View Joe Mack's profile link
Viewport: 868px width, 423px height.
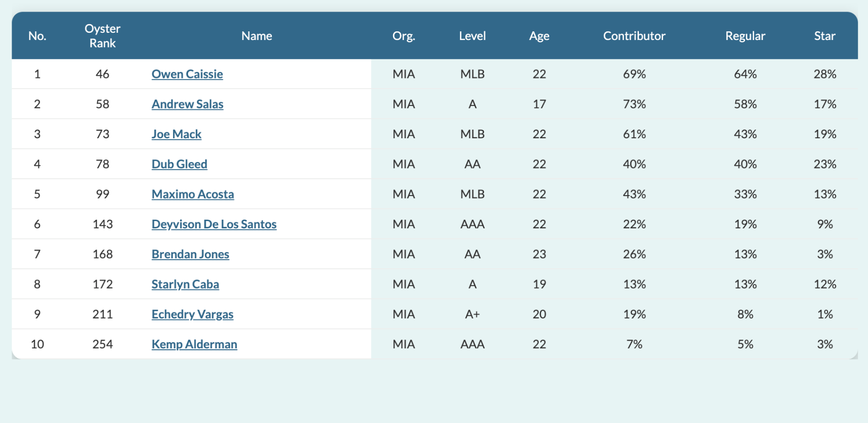176,134
